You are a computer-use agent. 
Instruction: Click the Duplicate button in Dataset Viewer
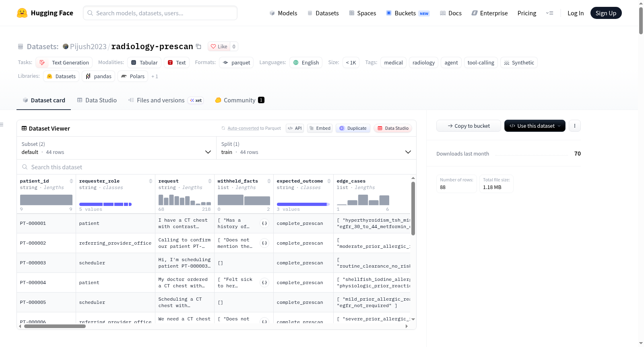tap(353, 128)
